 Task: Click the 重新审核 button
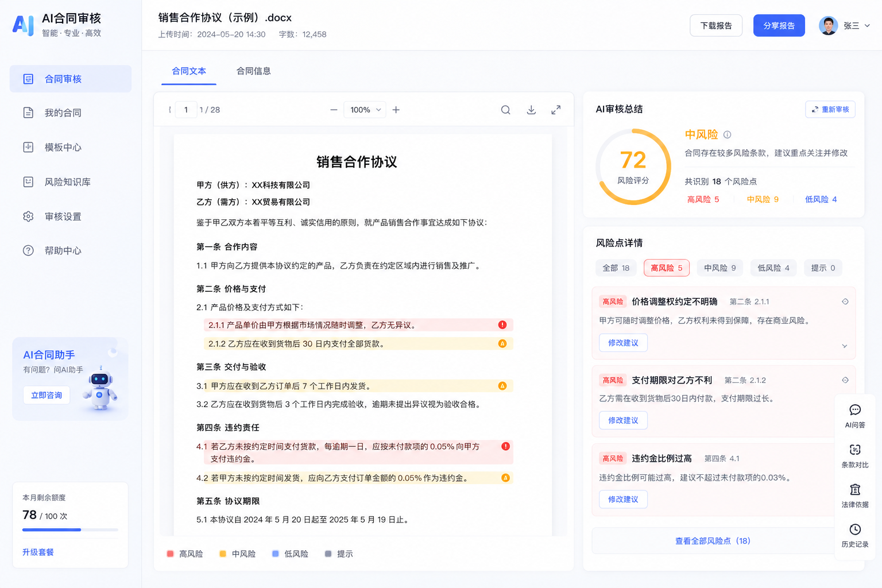830,109
